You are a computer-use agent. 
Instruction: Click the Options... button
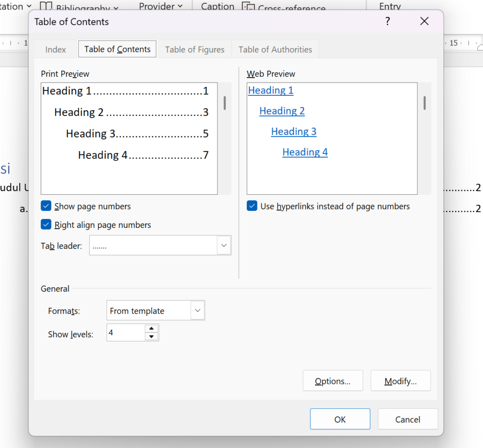click(x=333, y=381)
